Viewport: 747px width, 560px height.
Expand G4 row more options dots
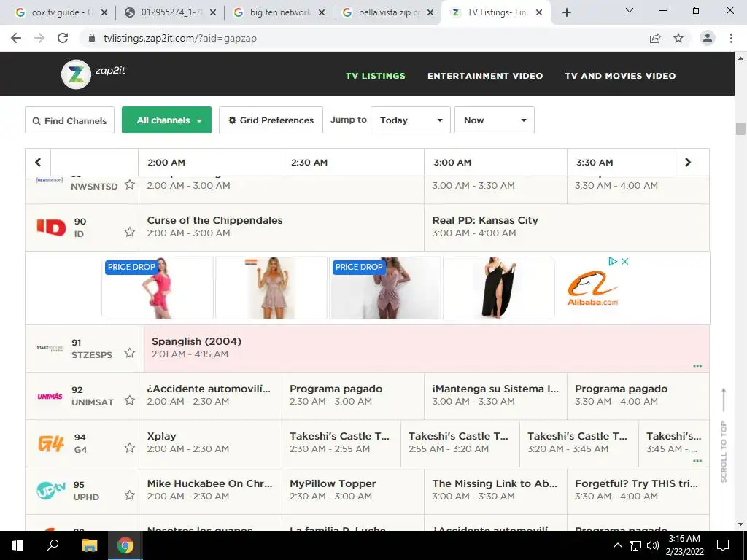[697, 461]
